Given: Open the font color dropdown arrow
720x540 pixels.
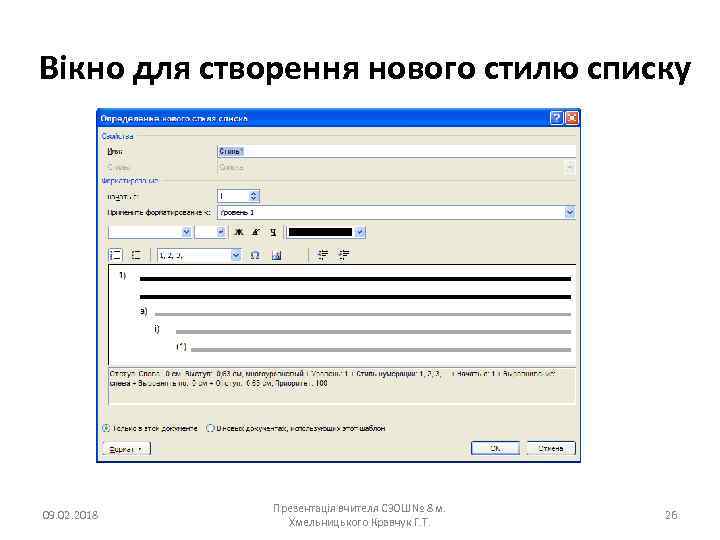Looking at the screenshot, I should (360, 232).
